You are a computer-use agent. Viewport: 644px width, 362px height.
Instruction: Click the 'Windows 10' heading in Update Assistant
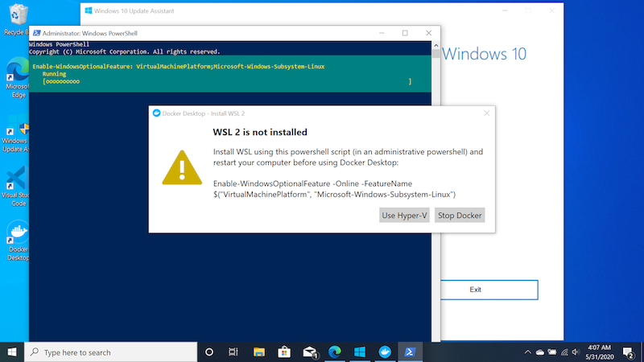point(485,54)
